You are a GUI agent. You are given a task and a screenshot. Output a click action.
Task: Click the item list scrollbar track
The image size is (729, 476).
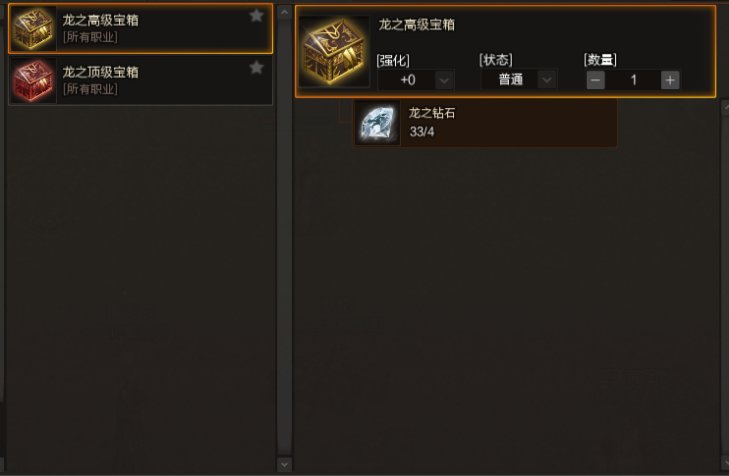285,237
